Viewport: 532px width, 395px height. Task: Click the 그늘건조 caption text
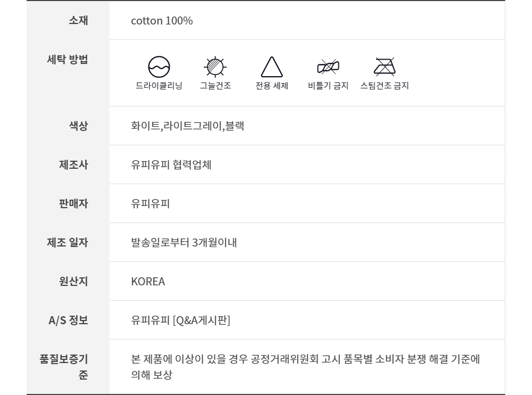[x=215, y=86]
